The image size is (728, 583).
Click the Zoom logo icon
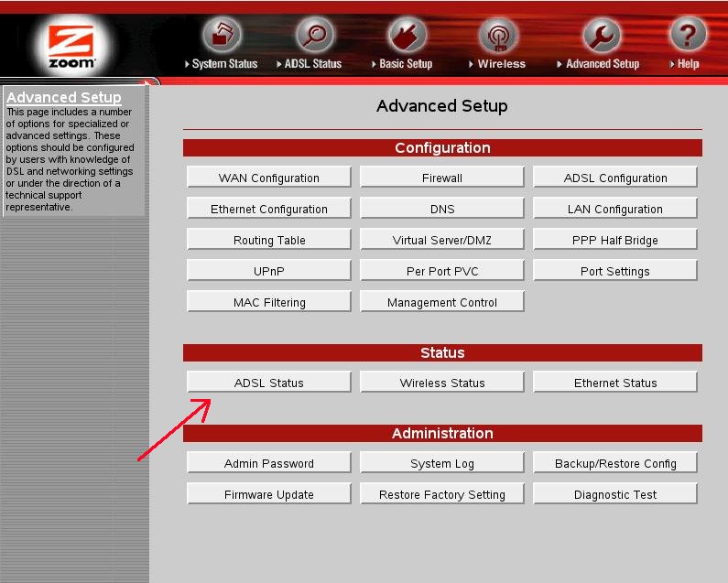(71, 46)
